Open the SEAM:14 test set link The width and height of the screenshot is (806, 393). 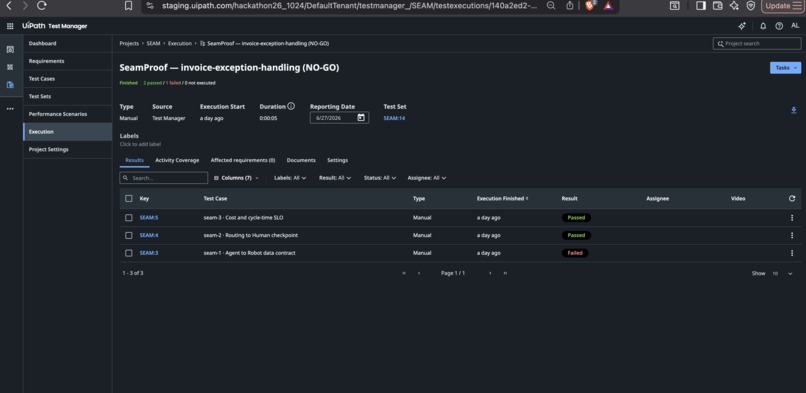394,118
